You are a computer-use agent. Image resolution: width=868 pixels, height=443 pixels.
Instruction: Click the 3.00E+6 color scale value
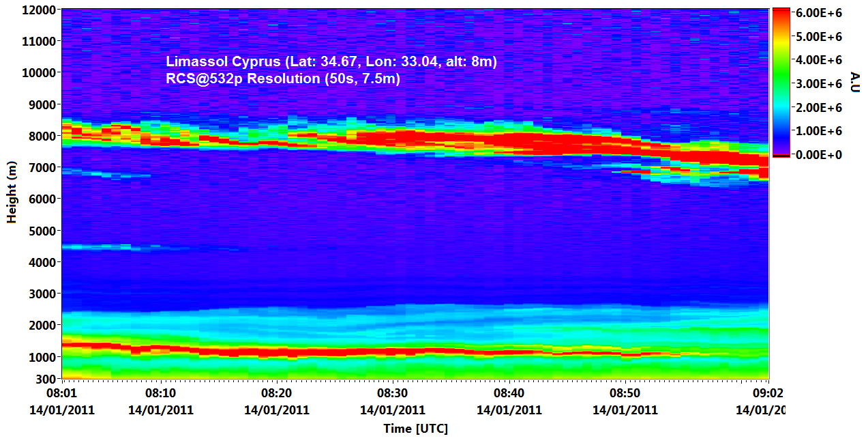pyautogui.click(x=820, y=83)
